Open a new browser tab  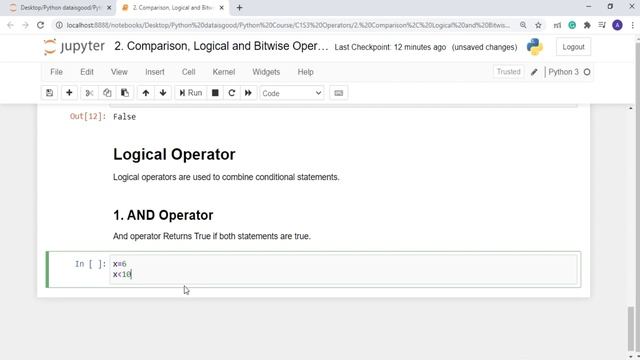coord(239,8)
